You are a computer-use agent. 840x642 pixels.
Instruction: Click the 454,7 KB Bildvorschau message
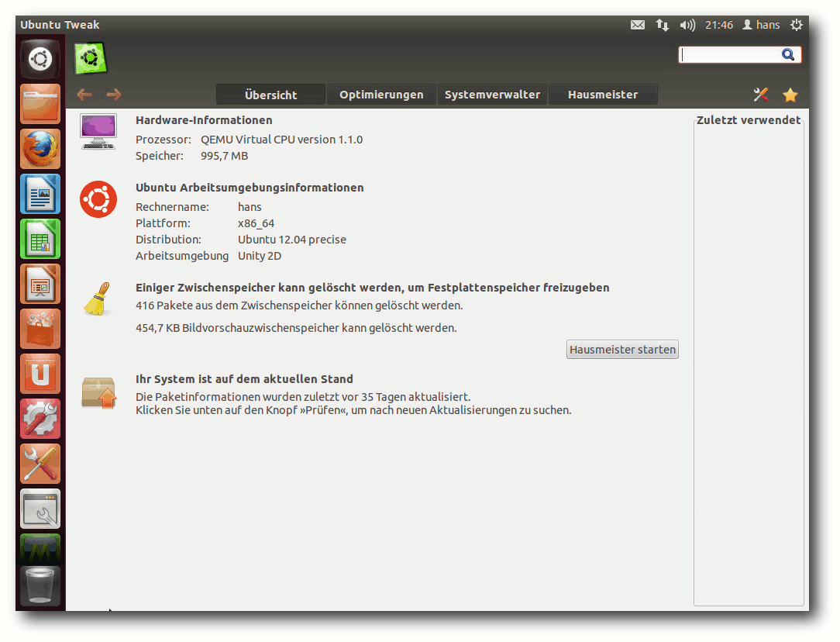(296, 328)
